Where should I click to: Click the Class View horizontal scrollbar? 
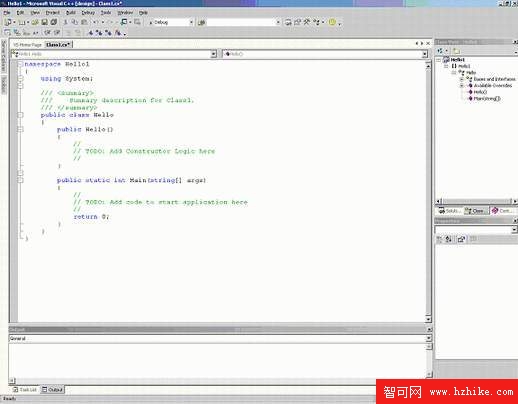click(476, 201)
